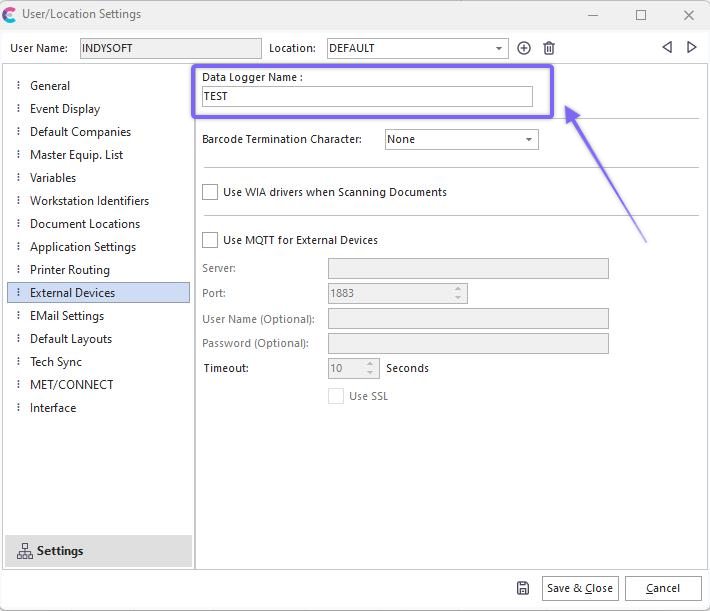Viewport: 710px width, 611px height.
Task: Click the add location plus icon
Action: [524, 48]
